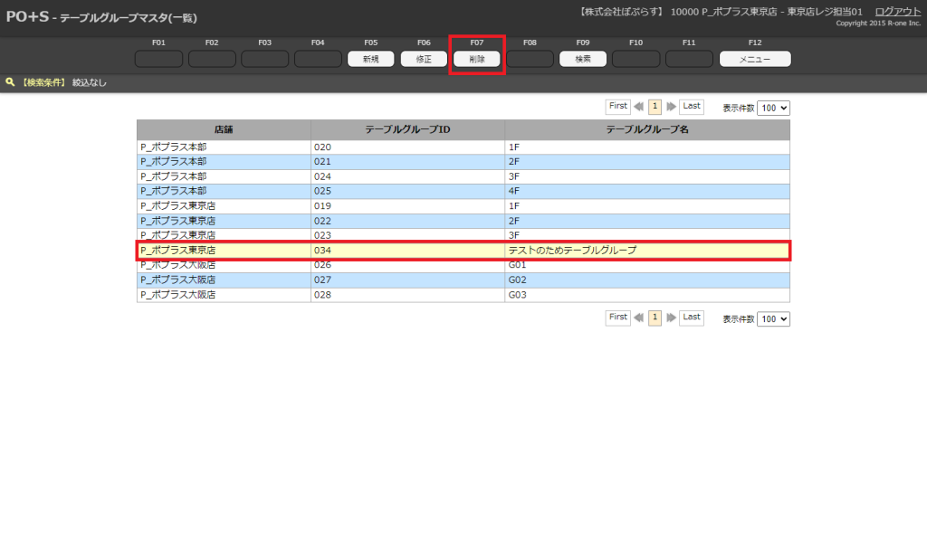Return to menu via F12 メニュー button
This screenshot has width=927, height=560.
point(754,59)
